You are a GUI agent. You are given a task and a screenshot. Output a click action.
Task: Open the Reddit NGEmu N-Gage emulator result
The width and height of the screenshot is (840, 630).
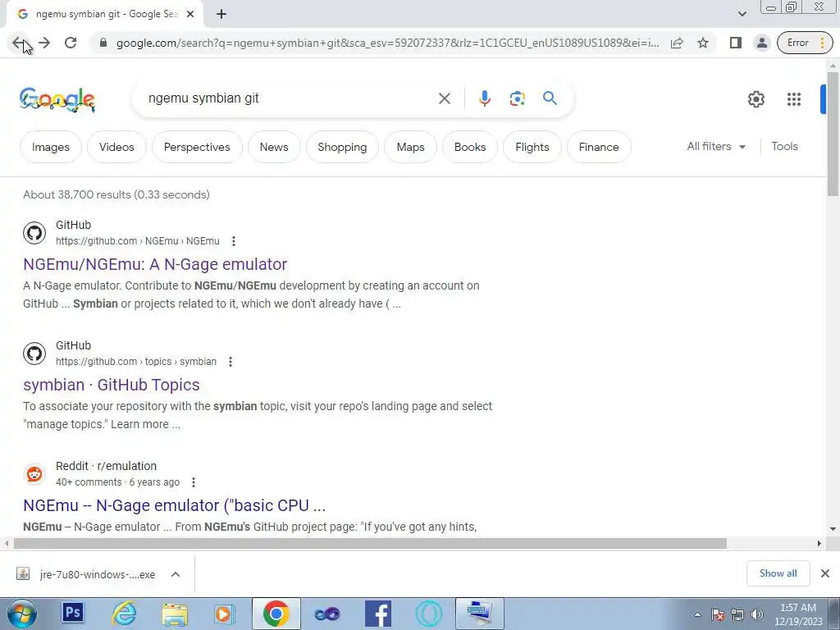(174, 505)
